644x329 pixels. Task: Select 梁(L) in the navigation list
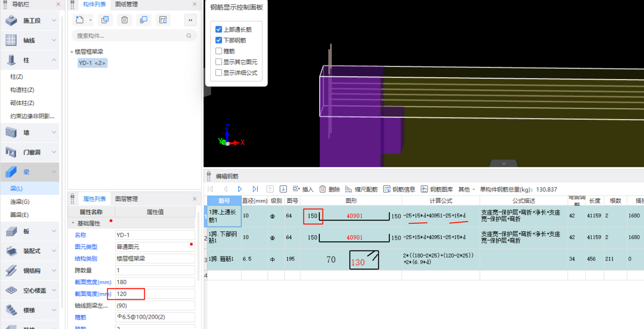point(16,188)
